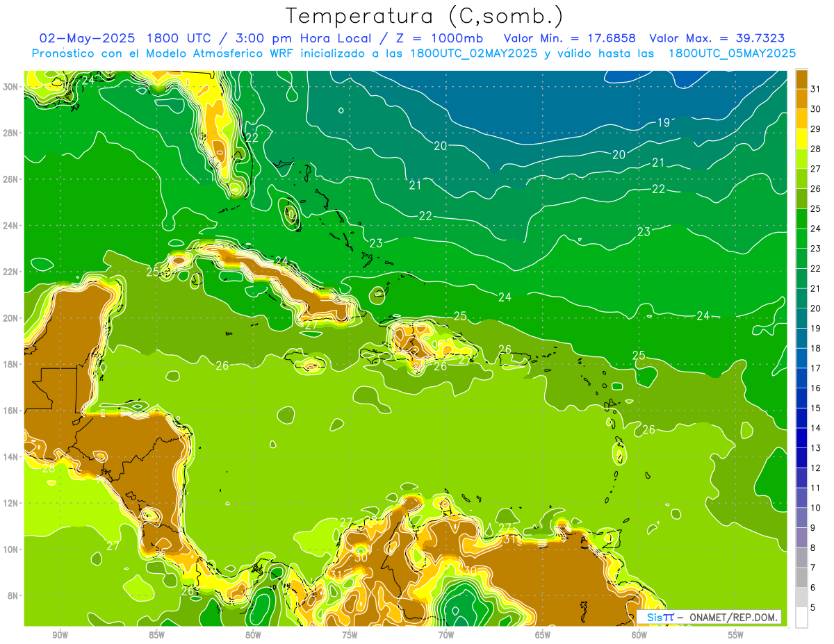
Task: Click the "90W" longitude axis label
Action: click(x=60, y=635)
